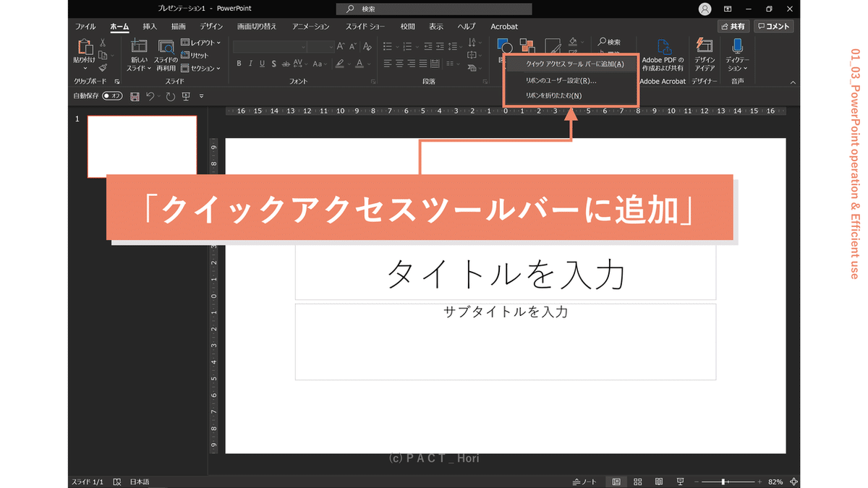
Task: Click the タイトルを入力 title placeholder
Action: (506, 273)
